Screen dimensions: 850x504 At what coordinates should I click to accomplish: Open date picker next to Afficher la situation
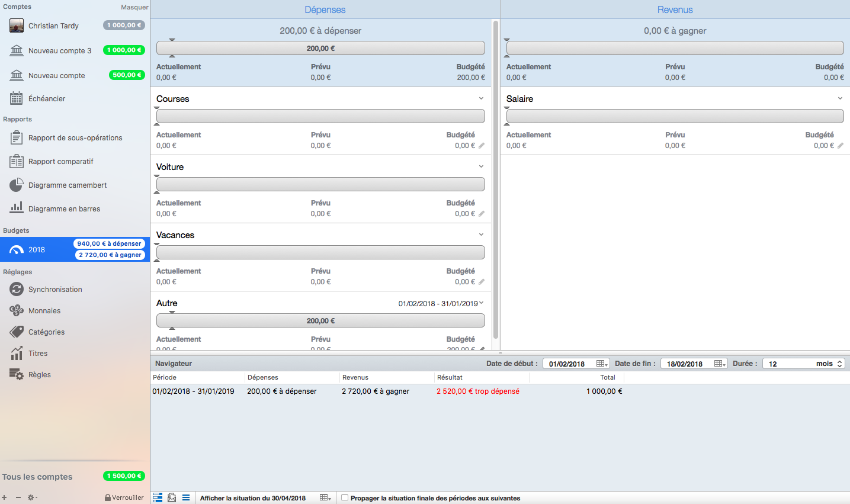click(325, 497)
